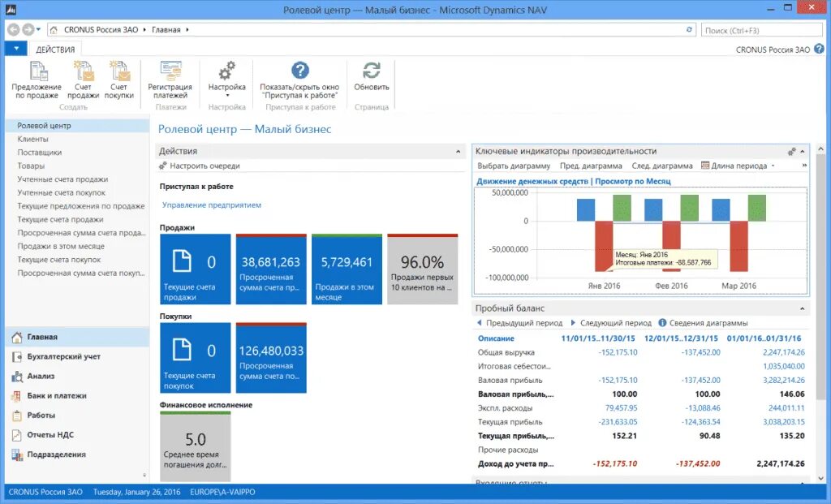
Task: Open Анализ department
Action: 77,377
